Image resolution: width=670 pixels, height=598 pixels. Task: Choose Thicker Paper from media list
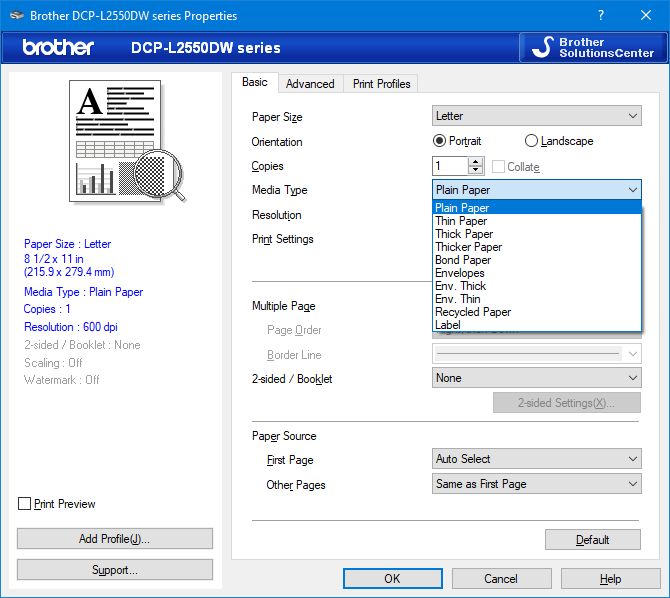point(537,247)
